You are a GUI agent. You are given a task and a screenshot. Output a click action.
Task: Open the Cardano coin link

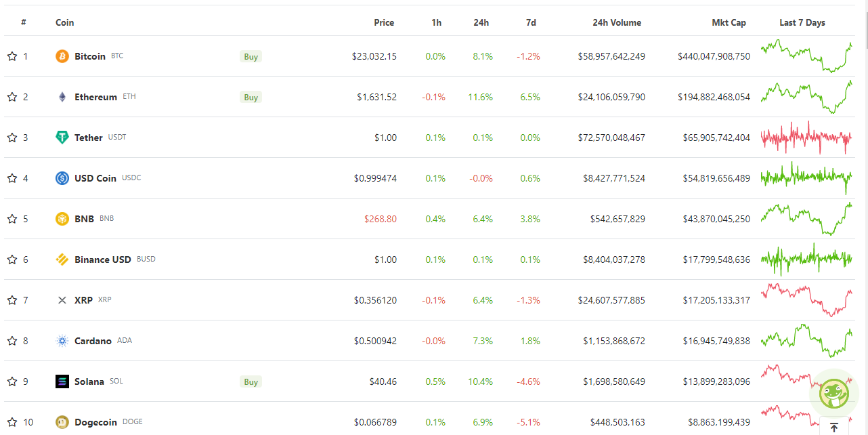click(x=93, y=341)
